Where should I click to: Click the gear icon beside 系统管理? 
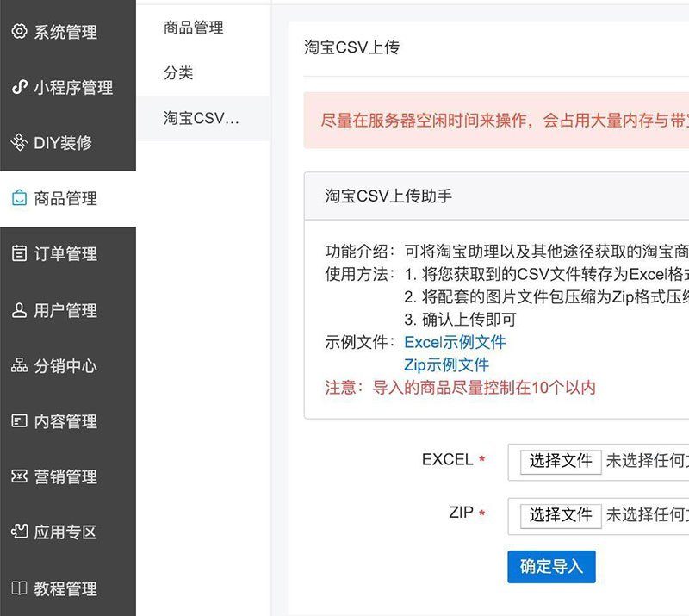tap(19, 32)
